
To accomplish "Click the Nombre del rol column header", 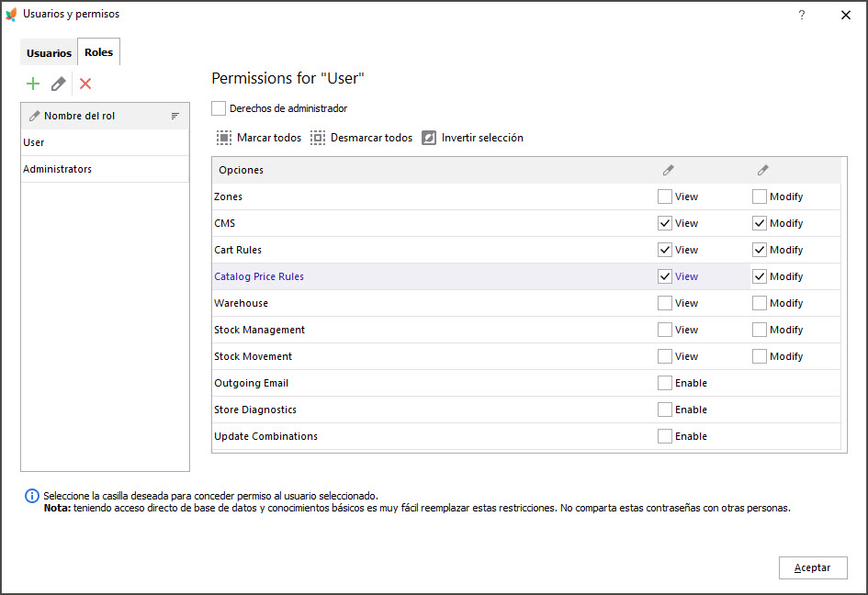I will point(106,116).
